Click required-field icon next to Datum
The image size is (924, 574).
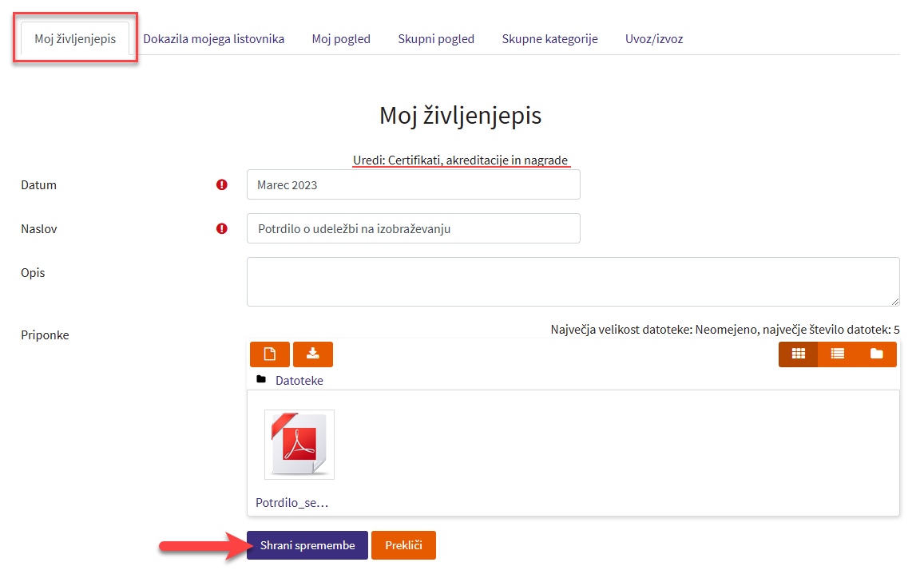pos(222,184)
